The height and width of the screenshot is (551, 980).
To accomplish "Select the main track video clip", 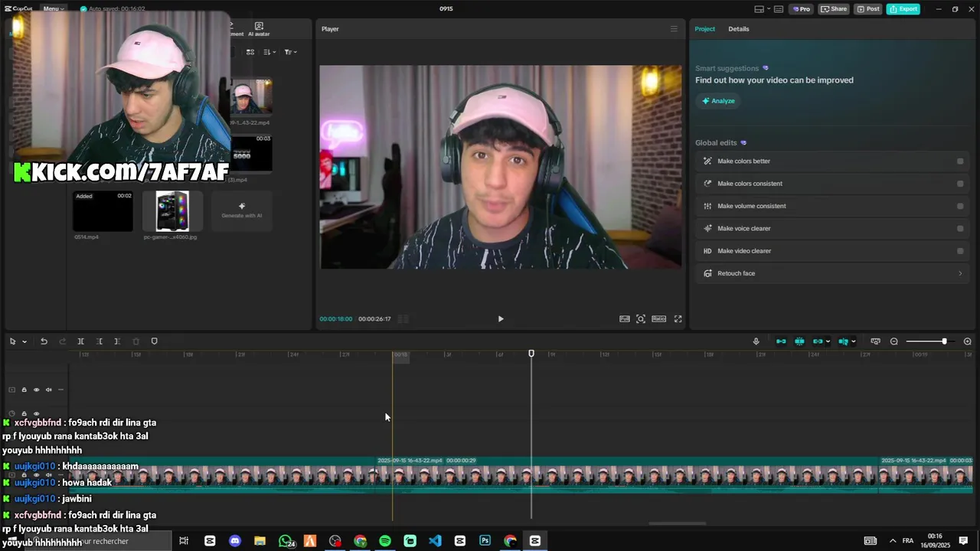I will click(628, 474).
